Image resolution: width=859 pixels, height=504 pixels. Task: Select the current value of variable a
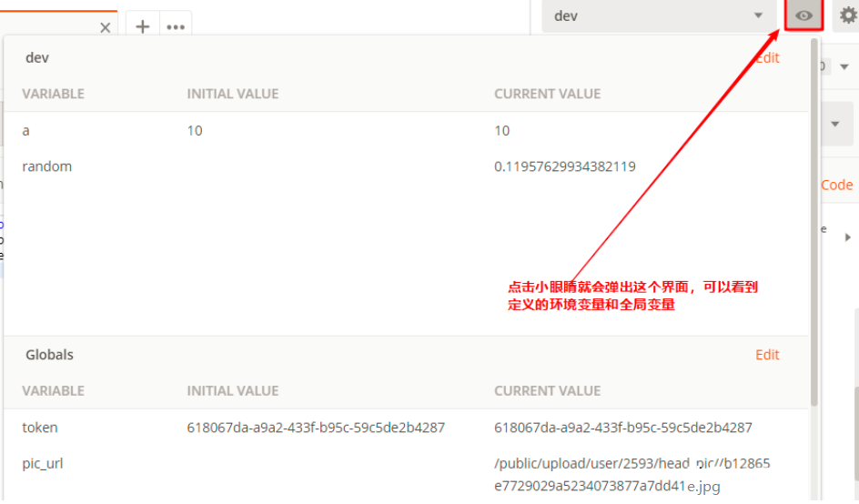[502, 131]
